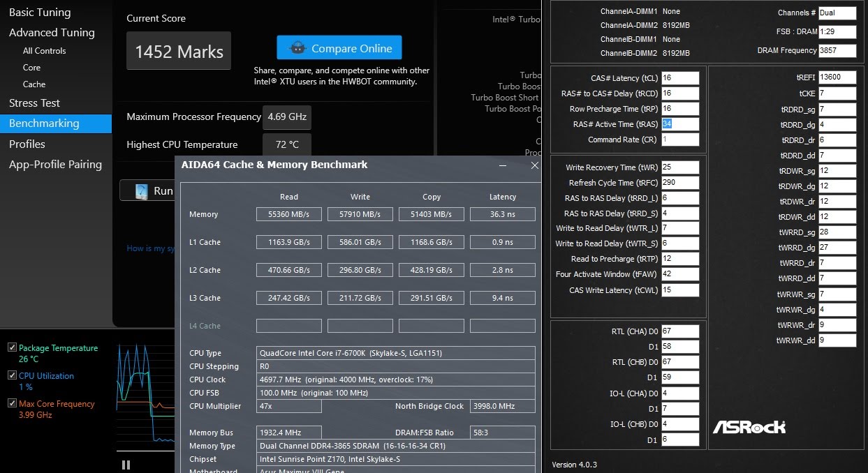Click the CAS# Latency (tCL) field

(x=679, y=78)
